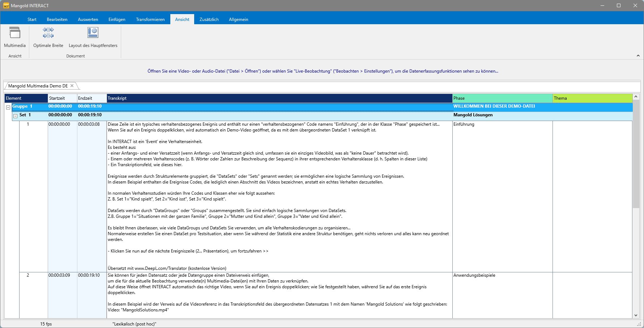Minimize the Mangold INTERACT window
The image size is (644, 328).
[602, 5]
